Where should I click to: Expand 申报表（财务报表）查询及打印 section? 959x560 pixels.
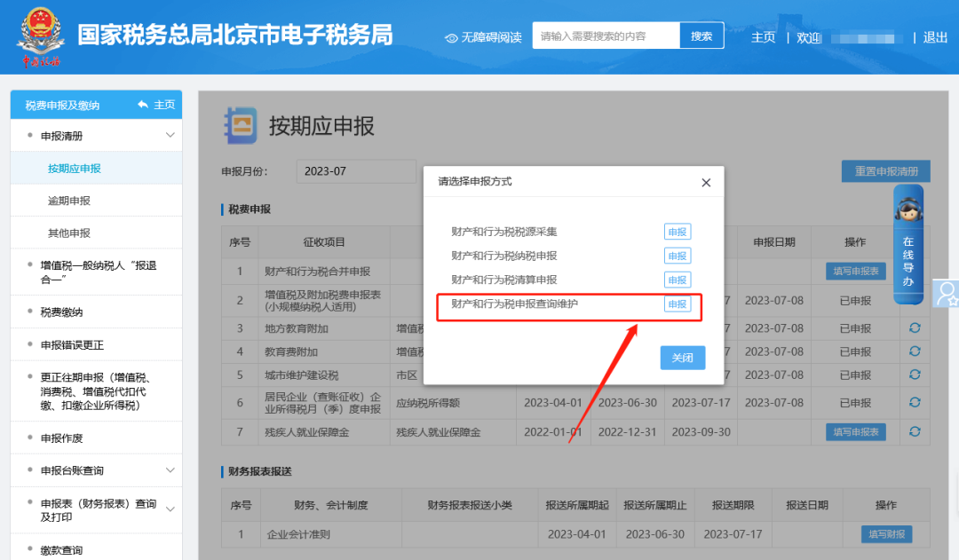pyautogui.click(x=170, y=509)
